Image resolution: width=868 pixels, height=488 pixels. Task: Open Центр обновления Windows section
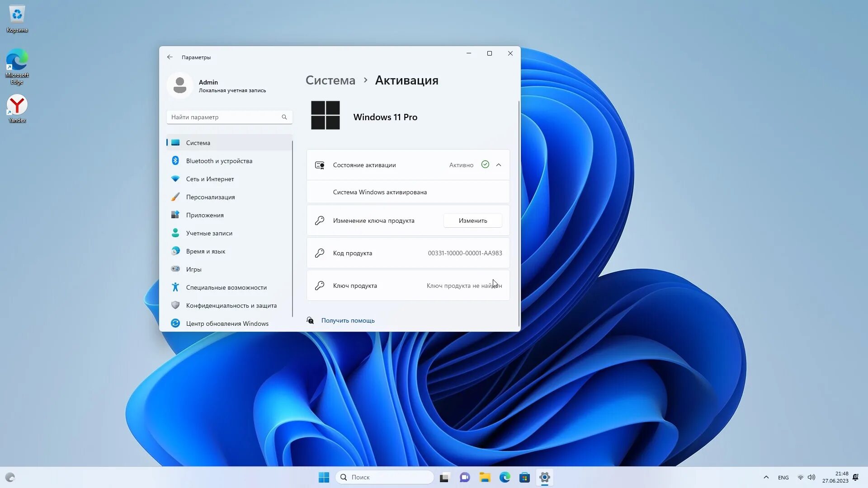point(227,324)
